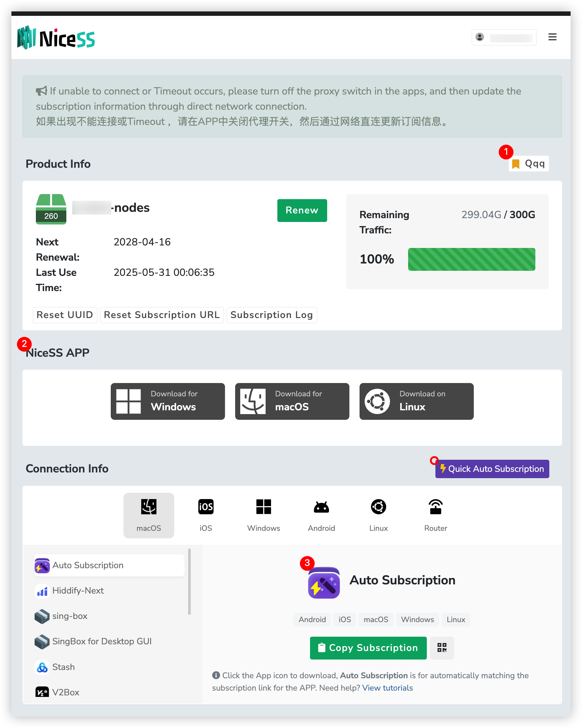
Task: Click the SingBox for Desktop GUI icon
Action: pyautogui.click(x=42, y=641)
